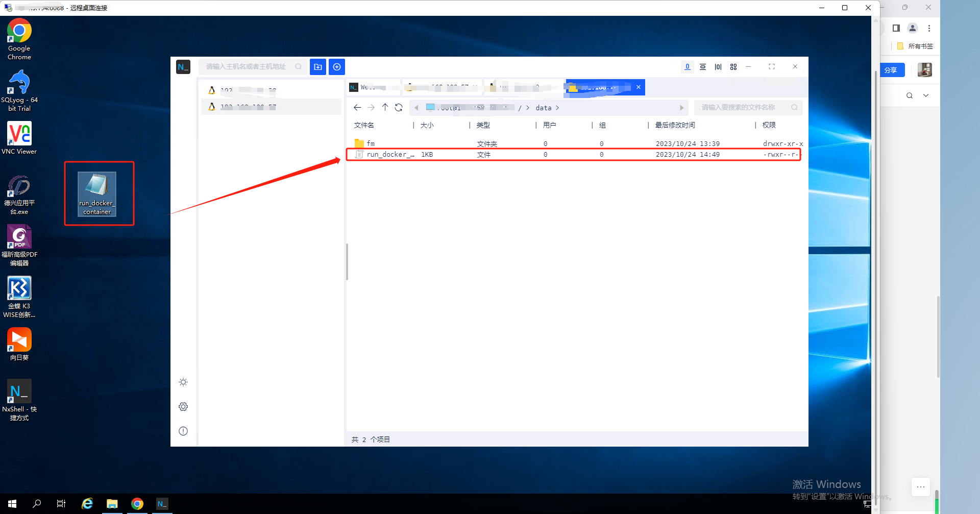Refresh the file list
Image resolution: width=980 pixels, height=514 pixels.
[x=399, y=107]
